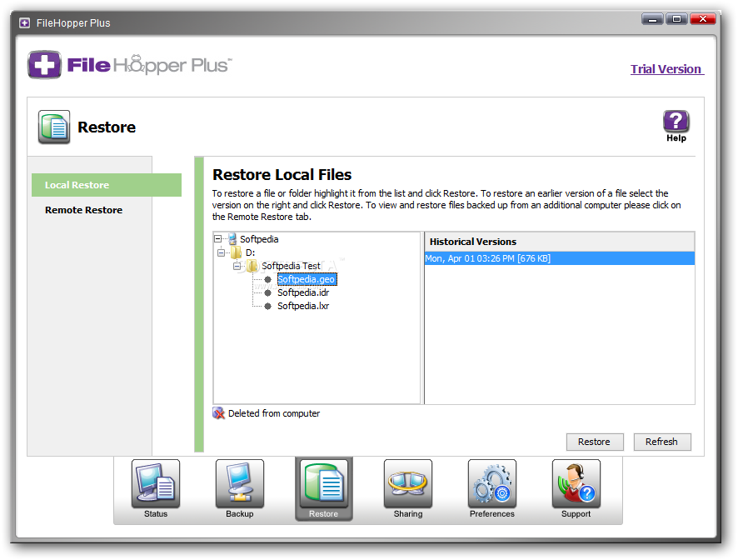Open the Status section icon
Viewport: 738px width, 560px height.
pos(156,483)
